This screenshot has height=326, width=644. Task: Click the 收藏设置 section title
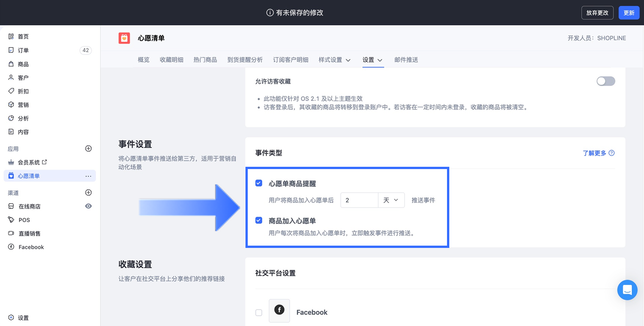[135, 265]
